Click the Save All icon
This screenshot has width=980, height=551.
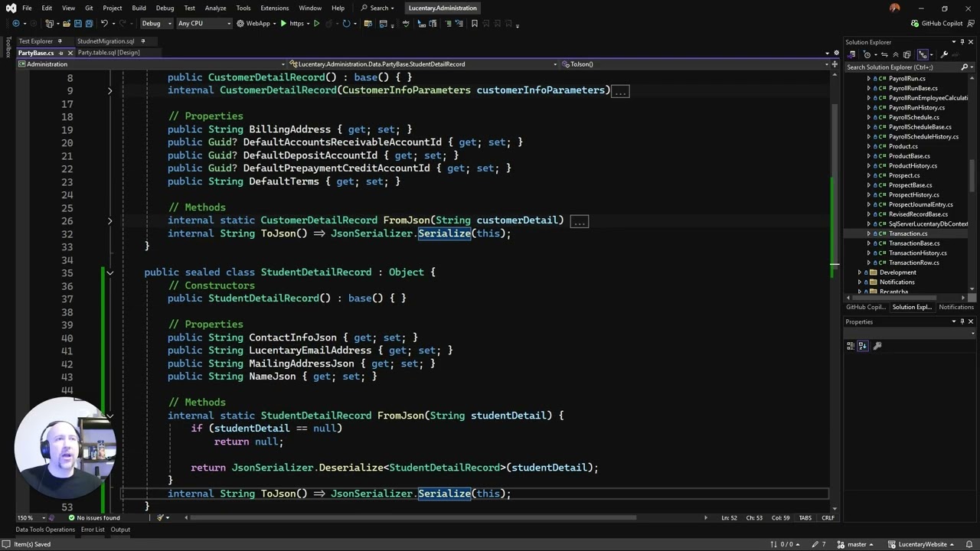click(x=88, y=24)
